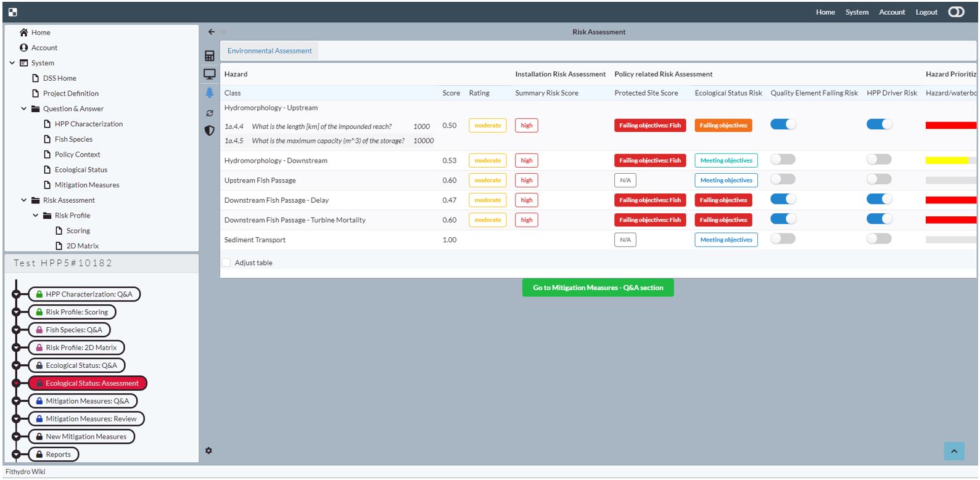Screen dimensions: 980x480
Task: Enable Quality Element Failing Risk for Sediment Transport
Action: (x=783, y=239)
